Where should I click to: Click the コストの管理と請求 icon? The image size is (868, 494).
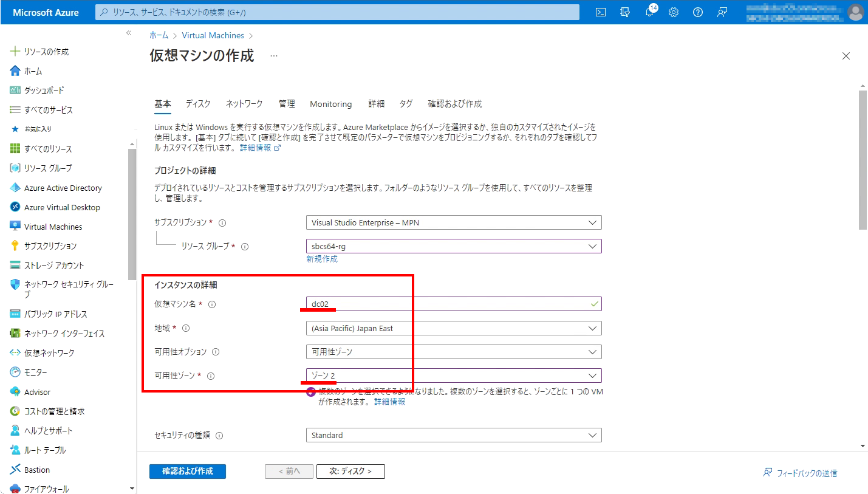pos(15,411)
